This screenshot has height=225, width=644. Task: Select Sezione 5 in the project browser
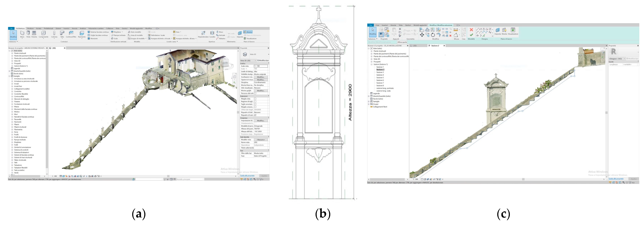380,77
